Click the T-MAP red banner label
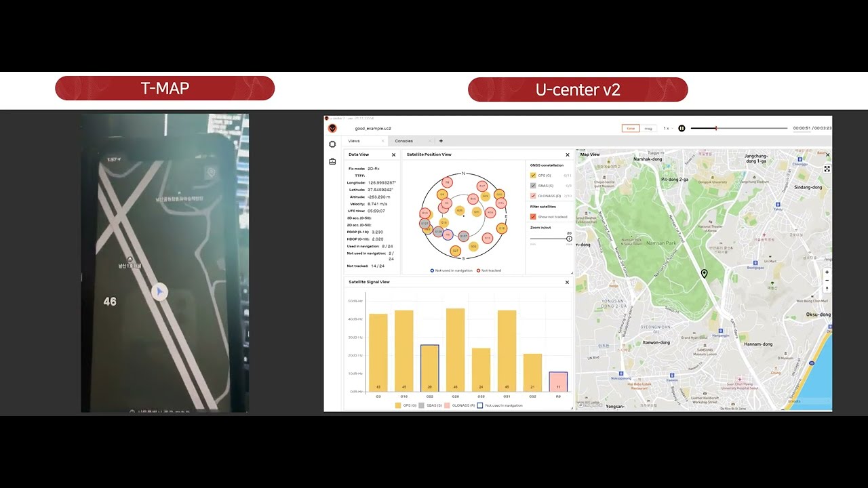 pyautogui.click(x=165, y=88)
